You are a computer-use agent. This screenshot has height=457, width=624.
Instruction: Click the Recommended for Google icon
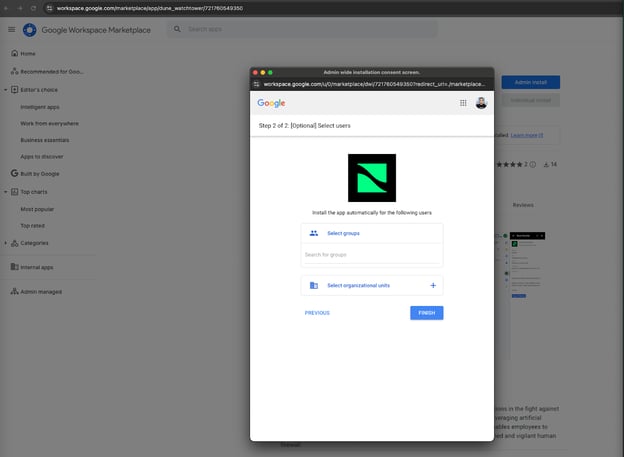pyautogui.click(x=14, y=72)
